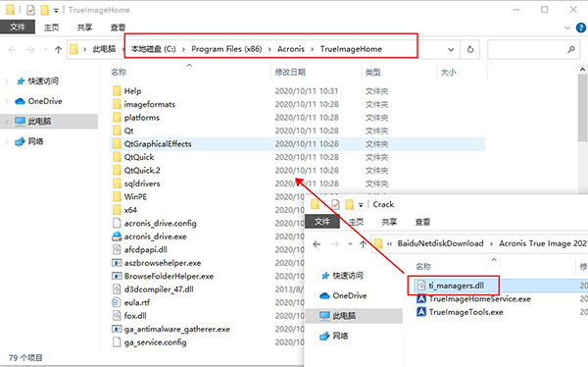Select the WinPE folder icon

click(117, 196)
